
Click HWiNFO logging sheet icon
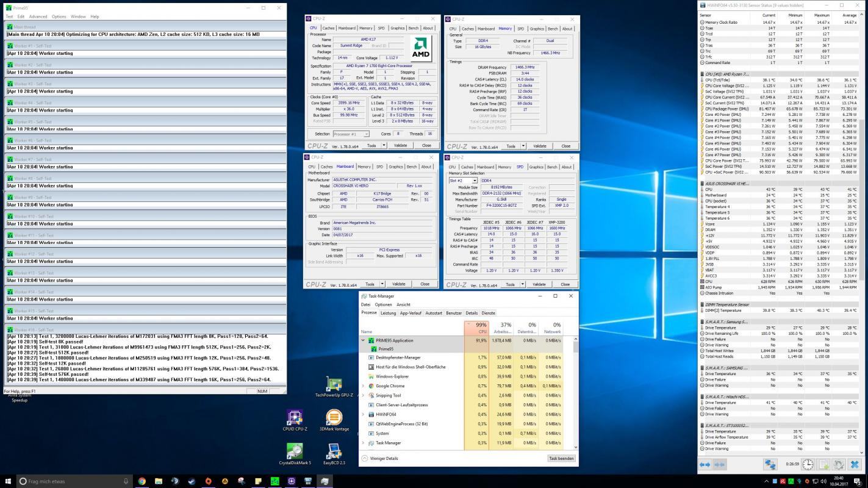point(823,465)
